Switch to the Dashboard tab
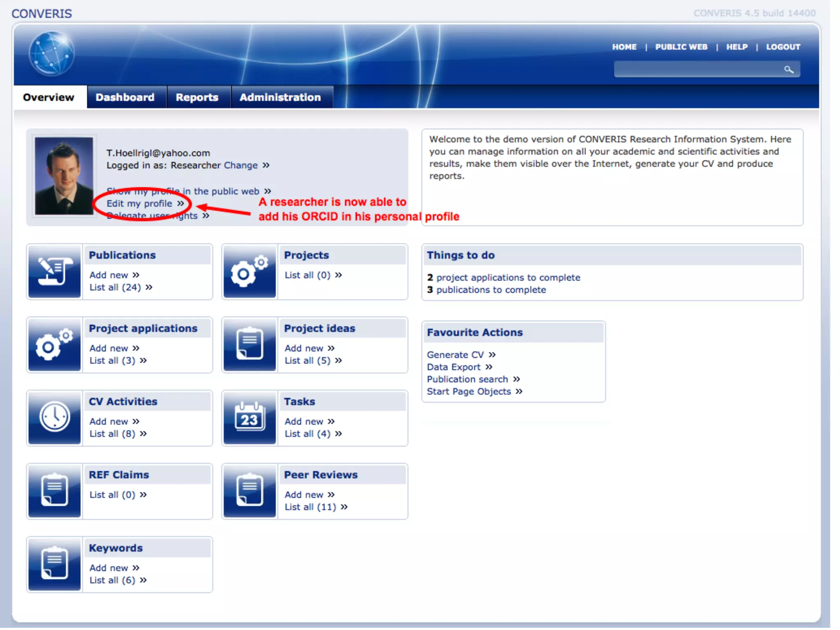Screen dimensions: 840x630 click(125, 98)
